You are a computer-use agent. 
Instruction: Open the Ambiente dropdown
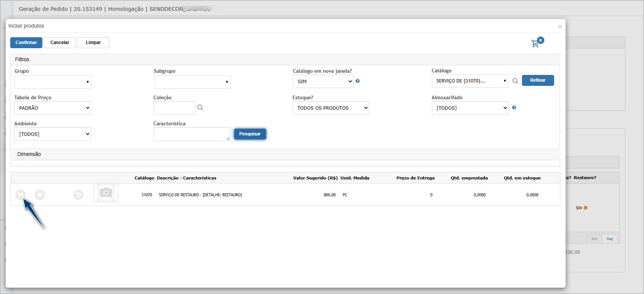(53, 134)
